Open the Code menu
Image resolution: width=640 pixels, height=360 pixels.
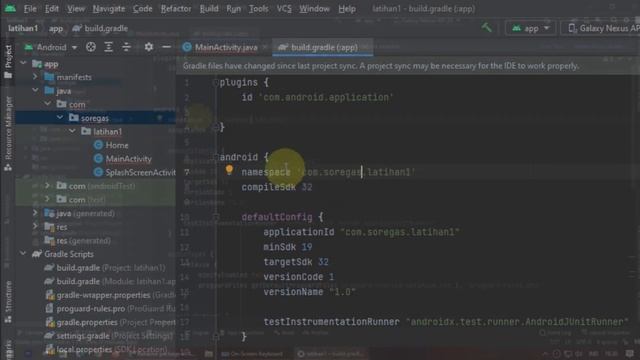(x=142, y=9)
